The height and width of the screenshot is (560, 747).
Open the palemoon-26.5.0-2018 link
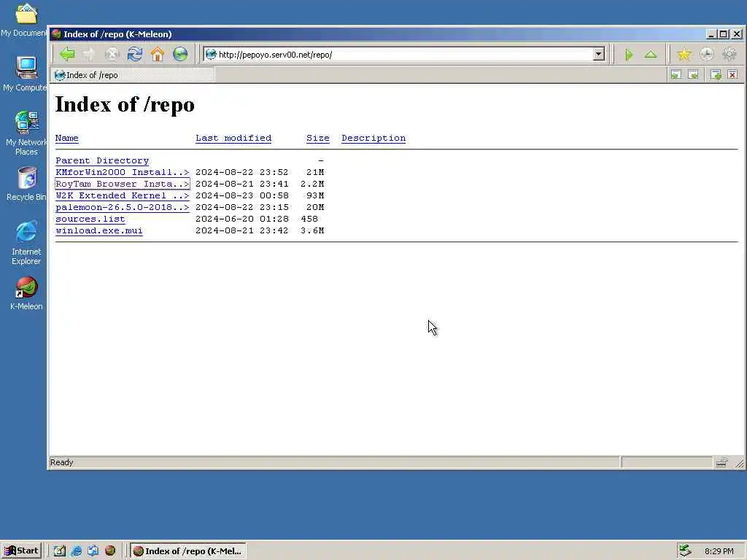pyautogui.click(x=123, y=207)
